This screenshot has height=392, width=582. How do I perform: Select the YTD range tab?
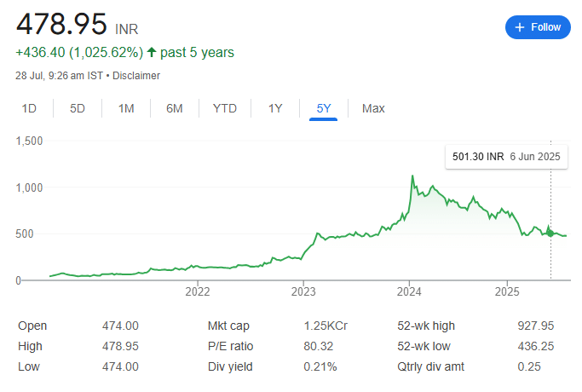[x=225, y=108]
